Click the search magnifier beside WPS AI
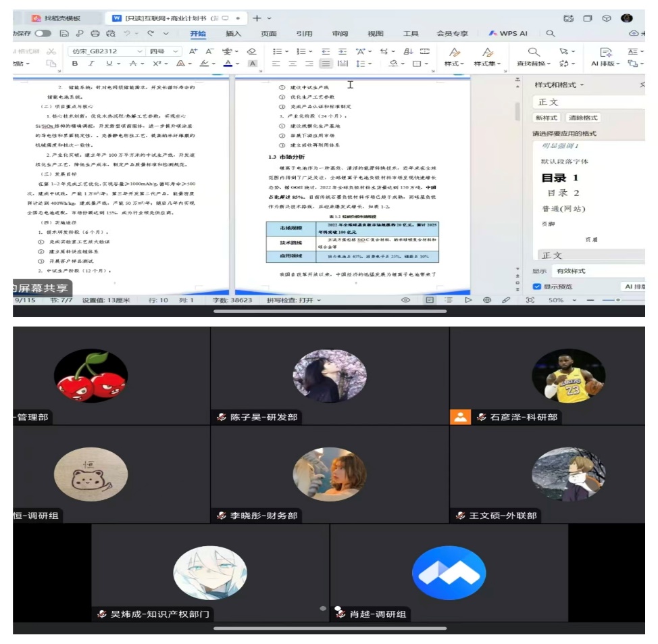 point(551,33)
